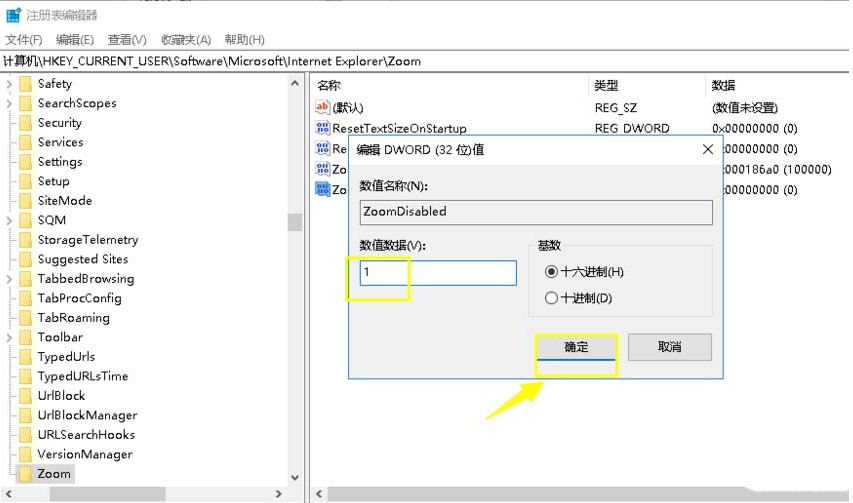Click the 0x00000000 (0) data of ResetTextSizeOnStartup
This screenshot has height=503, width=853.
click(x=755, y=128)
